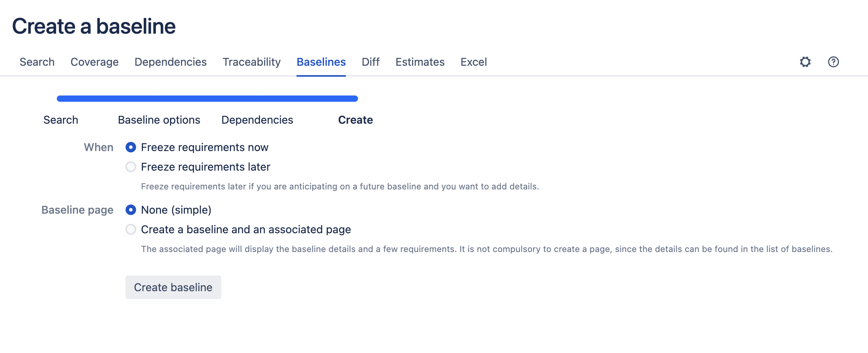Switch to the Diff tab
868x353 pixels.
tap(371, 62)
